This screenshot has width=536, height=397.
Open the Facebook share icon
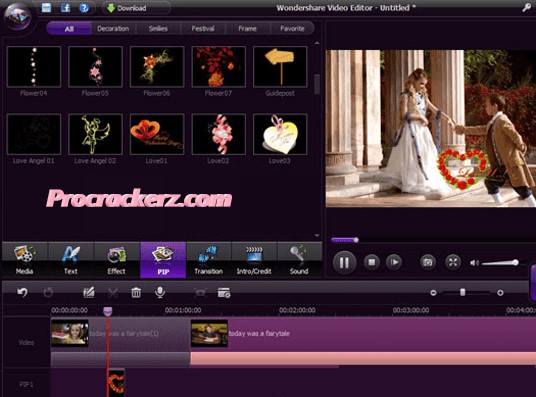[65, 8]
